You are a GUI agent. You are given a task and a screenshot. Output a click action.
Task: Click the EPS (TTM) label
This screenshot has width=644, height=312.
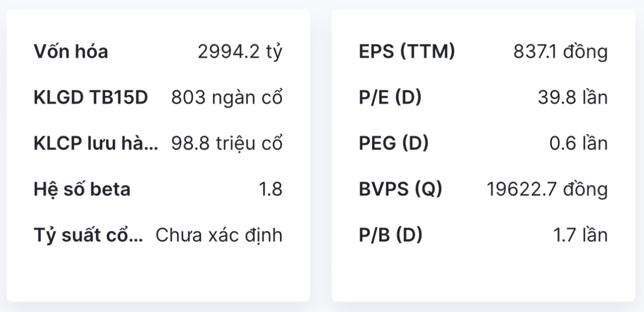click(x=407, y=52)
